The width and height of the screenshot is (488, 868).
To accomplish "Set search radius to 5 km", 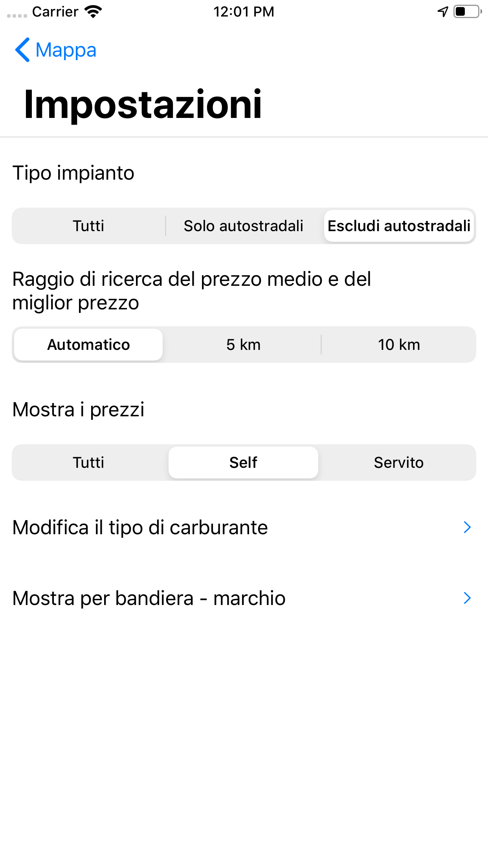I will 244,345.
